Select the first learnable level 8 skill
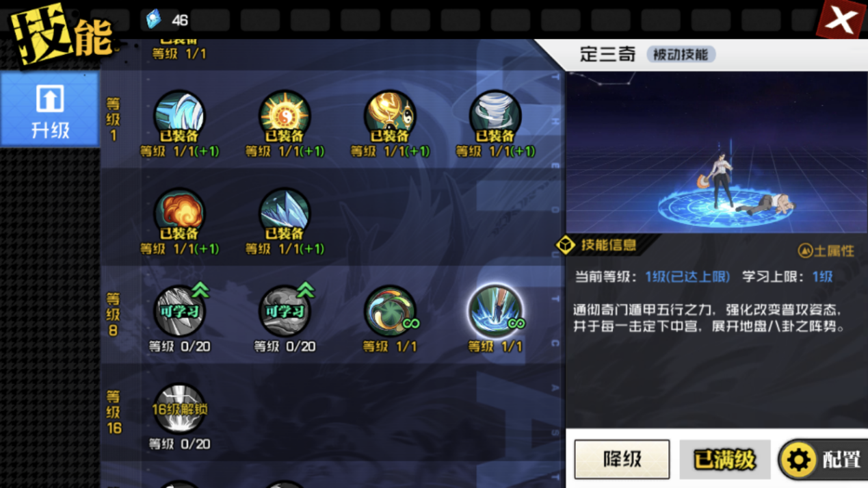The width and height of the screenshot is (868, 488). [x=179, y=311]
